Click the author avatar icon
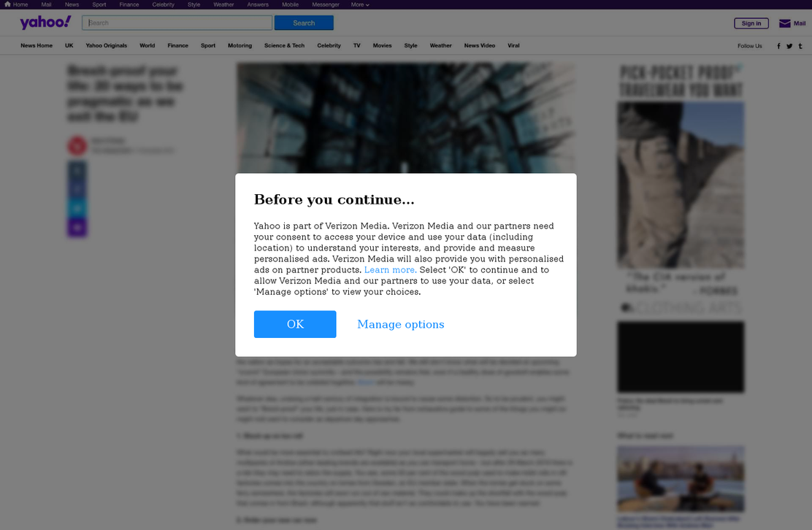 pos(77,146)
